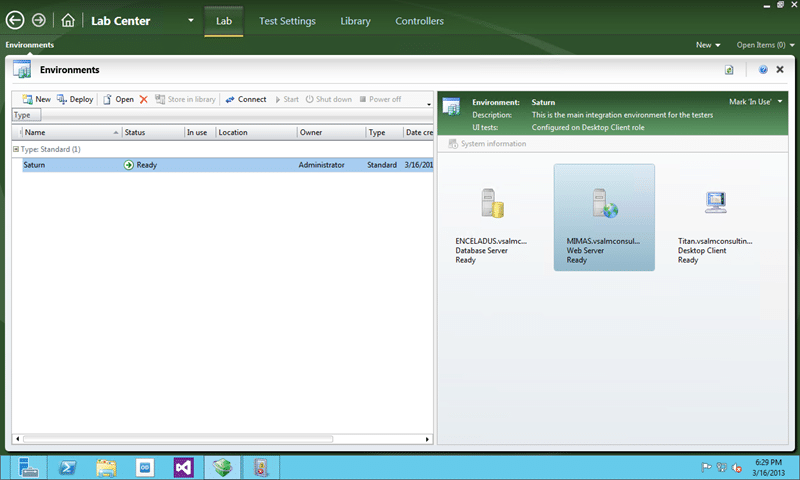
Task: Open the Library tab
Action: tap(355, 21)
